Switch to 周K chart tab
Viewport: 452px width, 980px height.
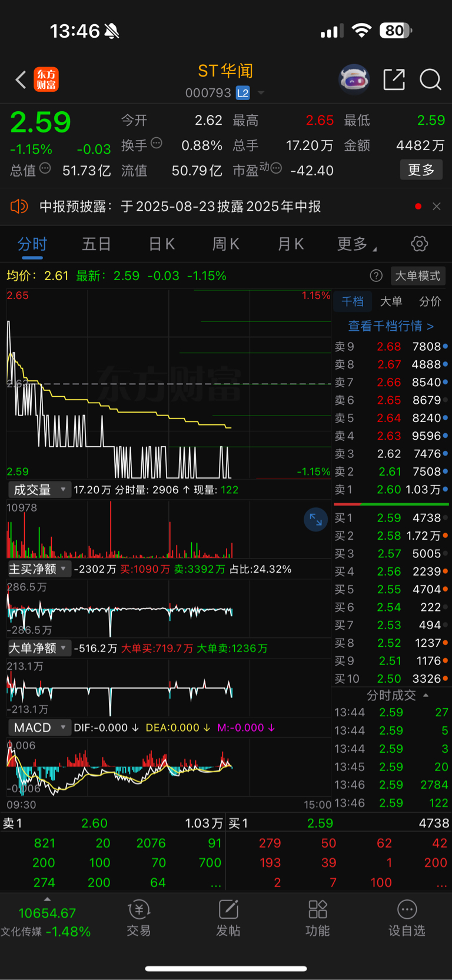point(225,244)
